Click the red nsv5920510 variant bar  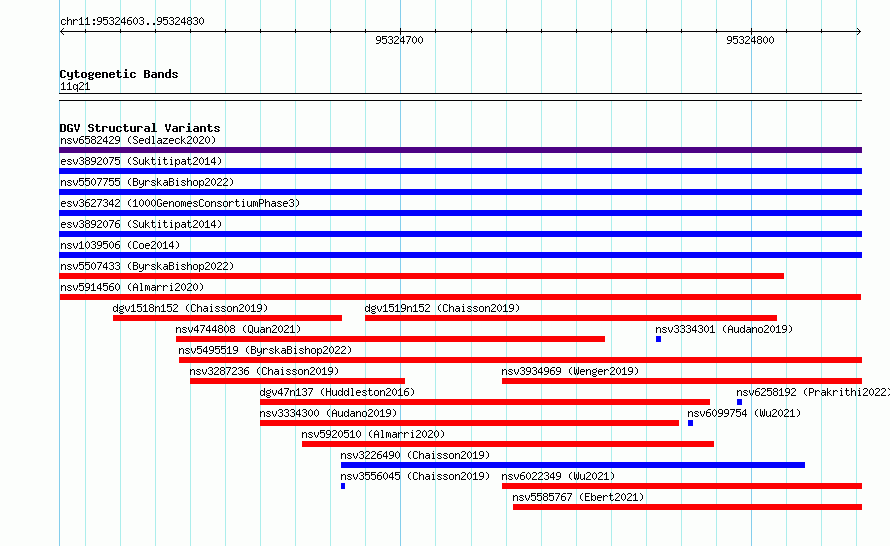pos(508,444)
